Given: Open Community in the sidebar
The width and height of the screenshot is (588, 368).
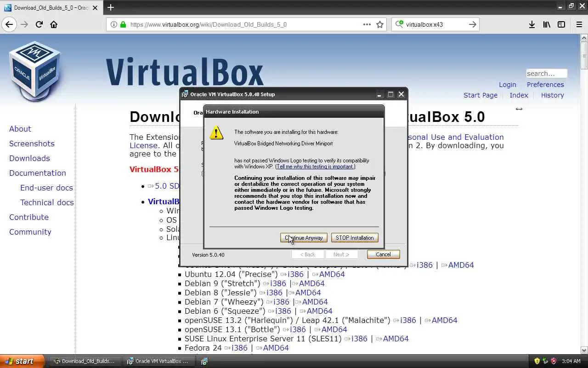Looking at the screenshot, I should pos(30,232).
